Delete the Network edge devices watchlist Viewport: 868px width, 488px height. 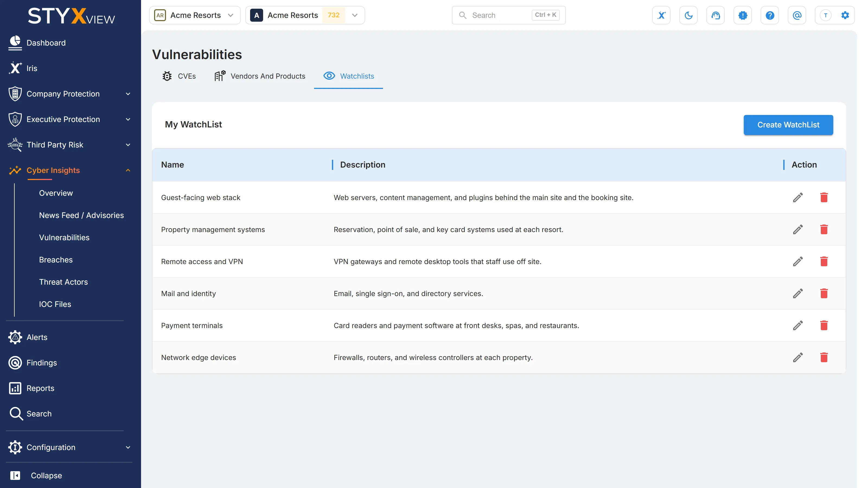pyautogui.click(x=824, y=358)
